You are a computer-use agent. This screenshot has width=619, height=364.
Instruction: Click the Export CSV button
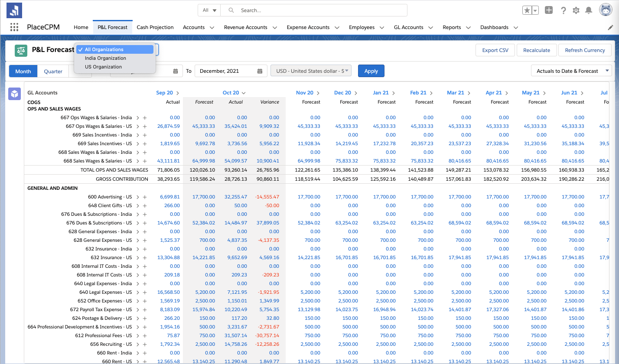coord(495,50)
